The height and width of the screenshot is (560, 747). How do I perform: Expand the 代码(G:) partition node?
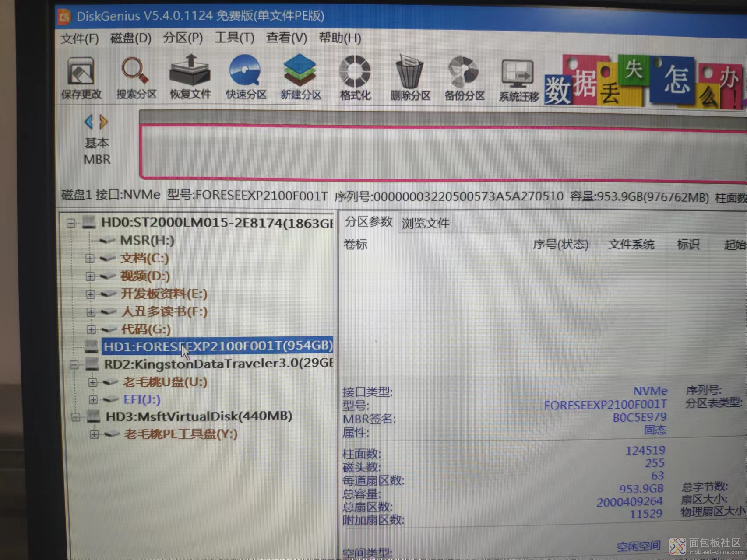(x=91, y=329)
